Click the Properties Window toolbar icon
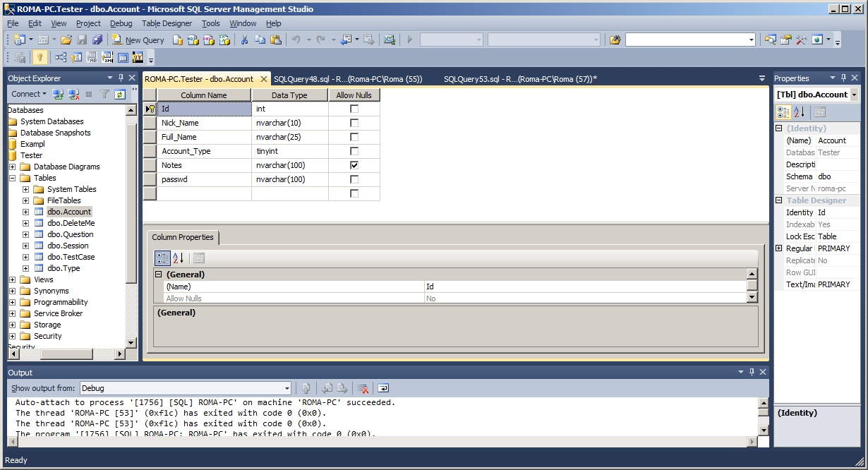Screen dimensions: 868x470 (785, 40)
